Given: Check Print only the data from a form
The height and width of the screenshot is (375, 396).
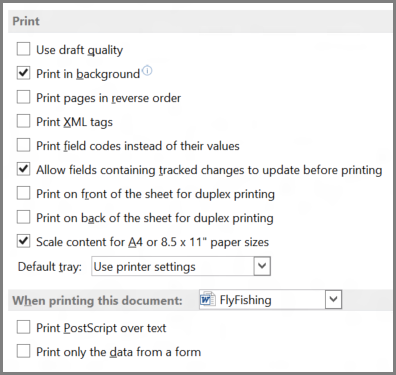Looking at the screenshot, I should point(23,351).
